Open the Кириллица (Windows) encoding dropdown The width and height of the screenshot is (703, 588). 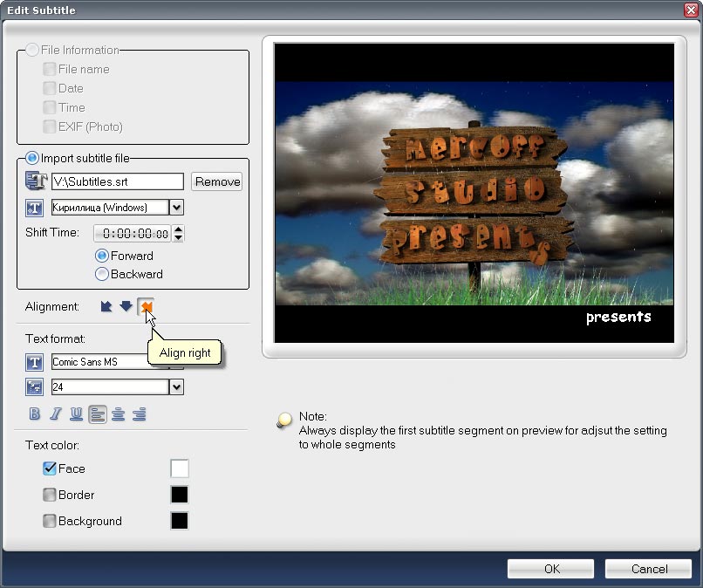177,208
